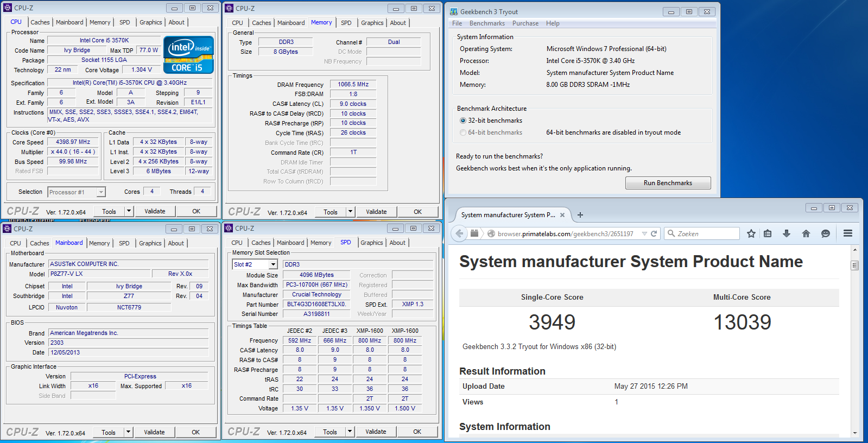Click OK in the Memory tab window
868x443 pixels.
pos(417,212)
